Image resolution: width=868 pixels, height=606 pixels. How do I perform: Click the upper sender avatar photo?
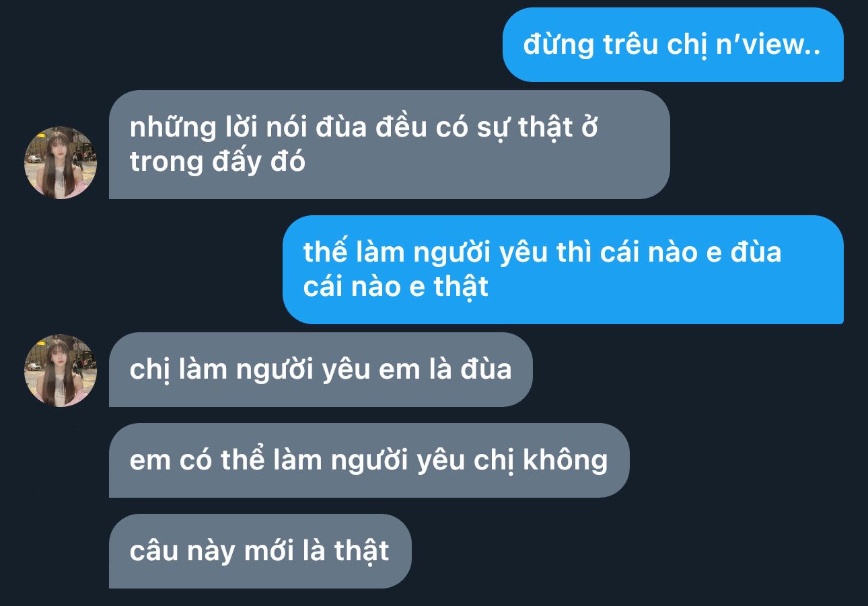tap(61, 163)
